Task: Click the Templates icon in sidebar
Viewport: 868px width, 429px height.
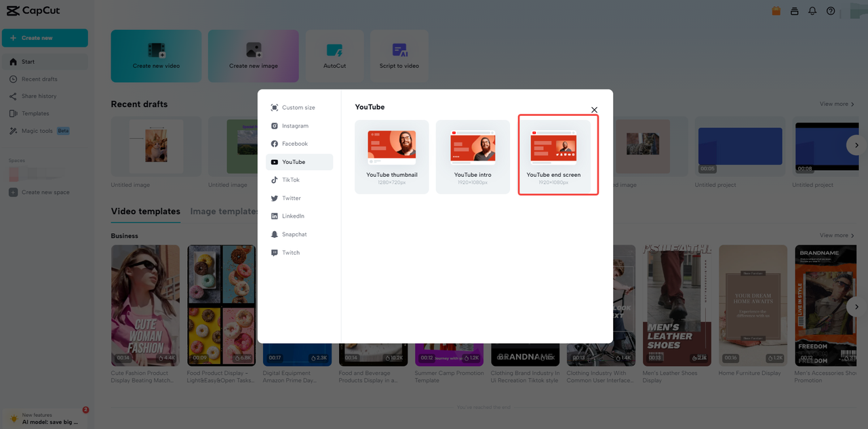Action: tap(14, 114)
